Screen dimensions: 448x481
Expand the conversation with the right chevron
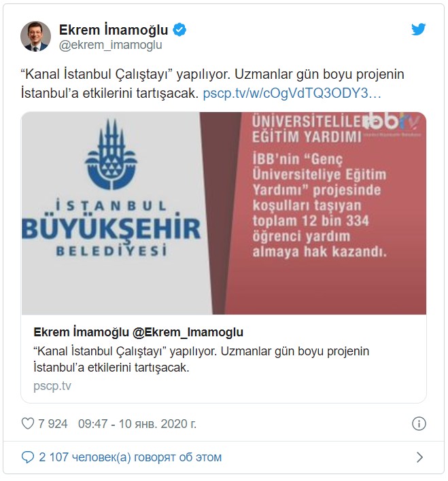(x=419, y=457)
